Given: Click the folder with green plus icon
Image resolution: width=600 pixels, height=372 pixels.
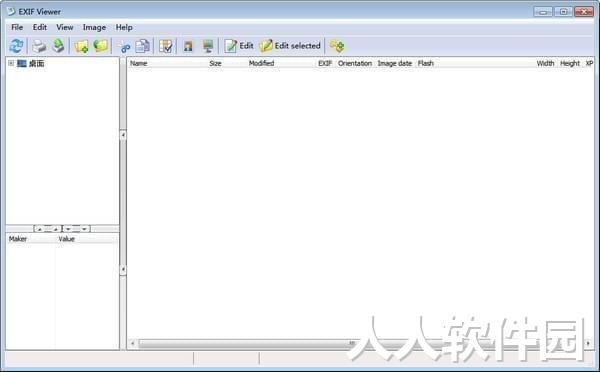Looking at the screenshot, I should click(x=81, y=46).
